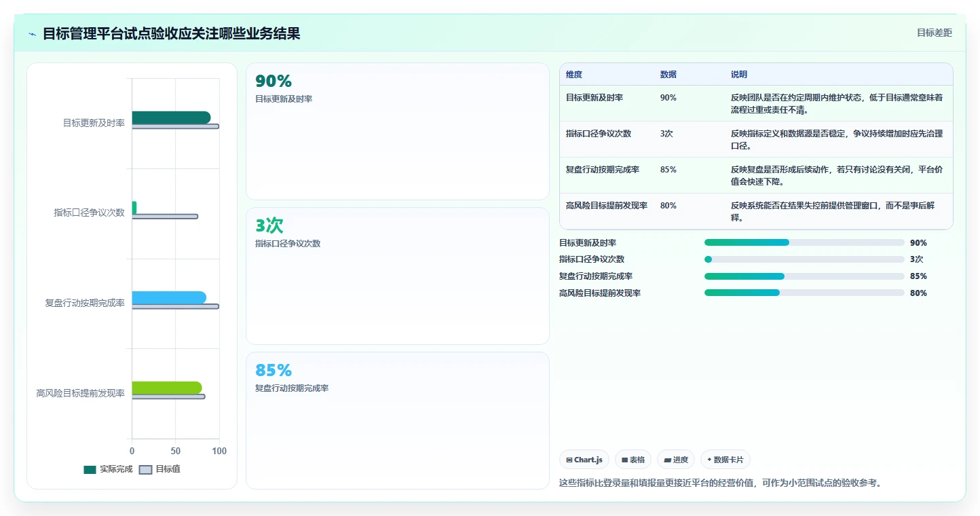The width and height of the screenshot is (980, 516).
Task: Click the 数据卡片 chip star icon
Action: coord(709,460)
